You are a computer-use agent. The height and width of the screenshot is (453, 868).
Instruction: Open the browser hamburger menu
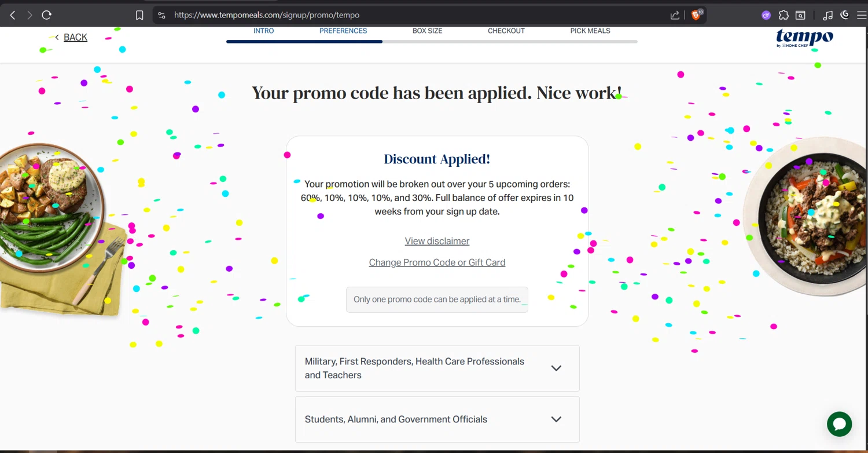click(861, 16)
